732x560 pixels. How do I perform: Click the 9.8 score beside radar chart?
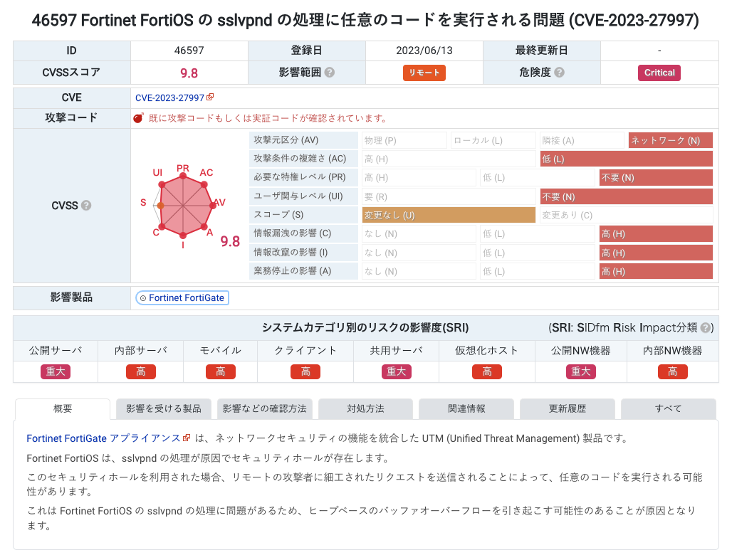pyautogui.click(x=230, y=241)
